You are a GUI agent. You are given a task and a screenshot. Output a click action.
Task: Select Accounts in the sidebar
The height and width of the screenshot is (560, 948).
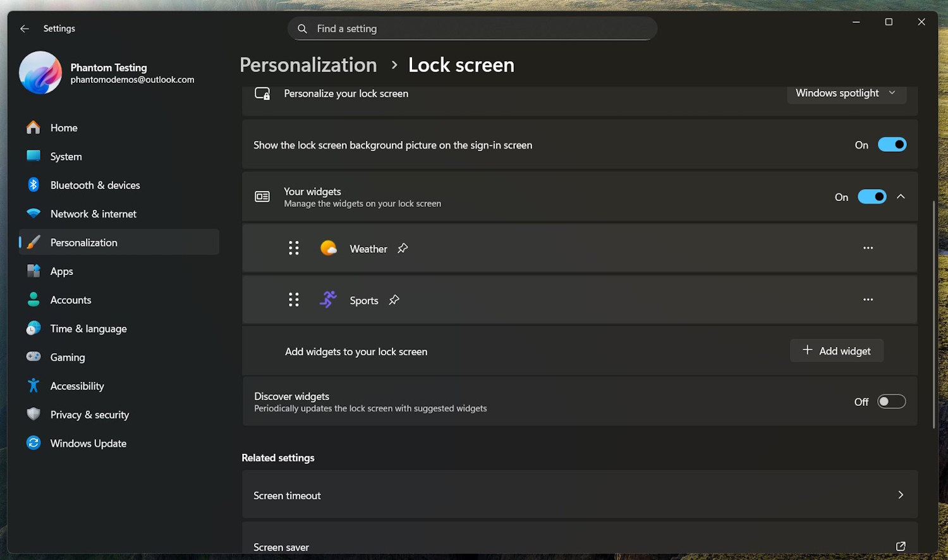70,300
